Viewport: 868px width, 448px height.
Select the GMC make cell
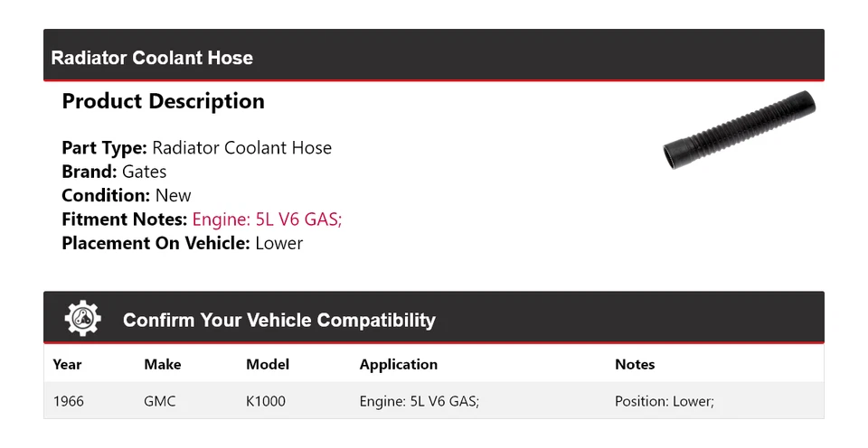pyautogui.click(x=160, y=401)
